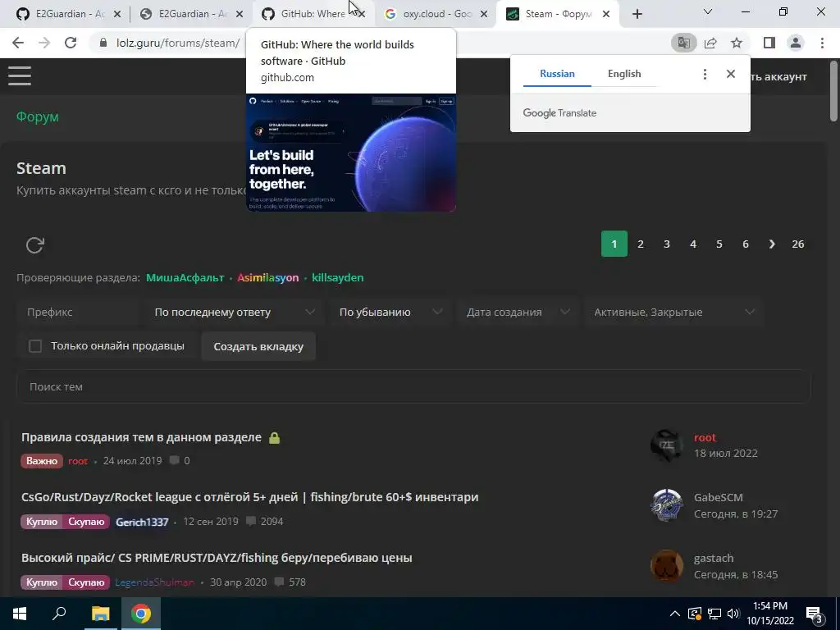This screenshot has width=840, height=630.
Task: Open author Gerich1337 profile link
Action: click(x=142, y=522)
